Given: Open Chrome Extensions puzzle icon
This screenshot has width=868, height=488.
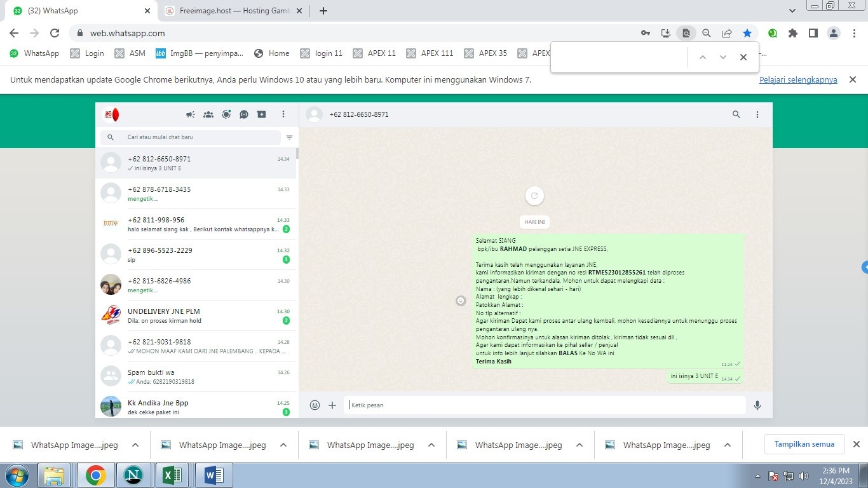Looking at the screenshot, I should point(793,33).
